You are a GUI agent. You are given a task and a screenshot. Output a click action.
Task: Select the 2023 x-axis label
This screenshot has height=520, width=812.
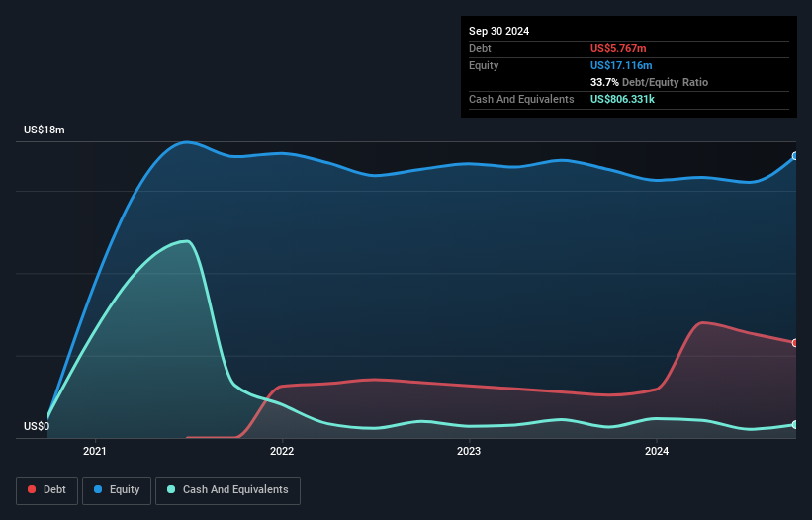point(469,451)
